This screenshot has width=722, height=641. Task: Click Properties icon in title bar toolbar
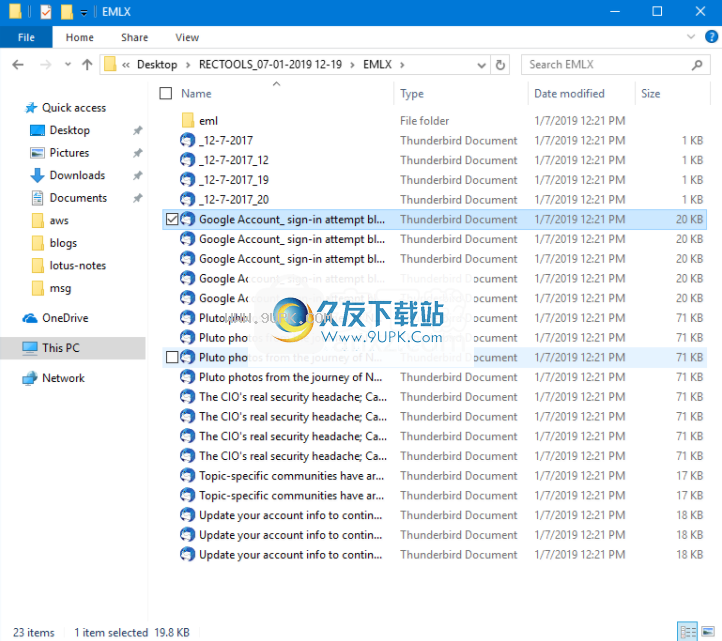click(46, 12)
